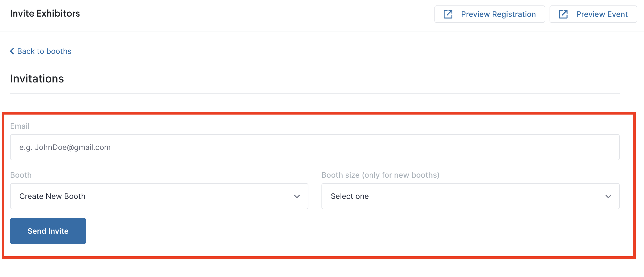
Task: Open the Preview Event page
Action: pyautogui.click(x=593, y=14)
